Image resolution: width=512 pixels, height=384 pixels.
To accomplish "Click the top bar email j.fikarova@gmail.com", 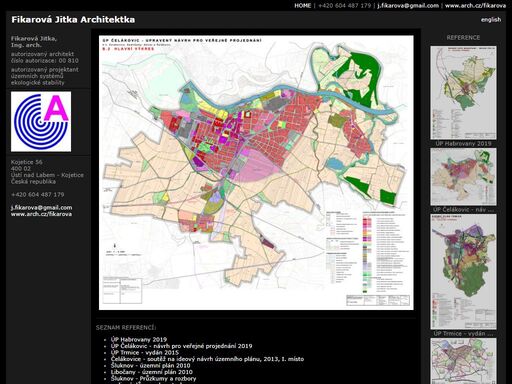I will tap(408, 6).
